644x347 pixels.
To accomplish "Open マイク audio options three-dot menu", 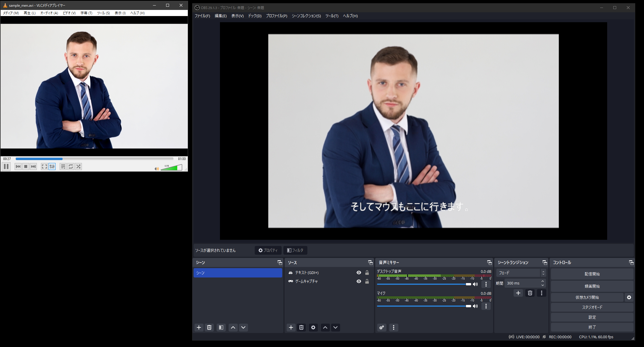I will coord(486,306).
